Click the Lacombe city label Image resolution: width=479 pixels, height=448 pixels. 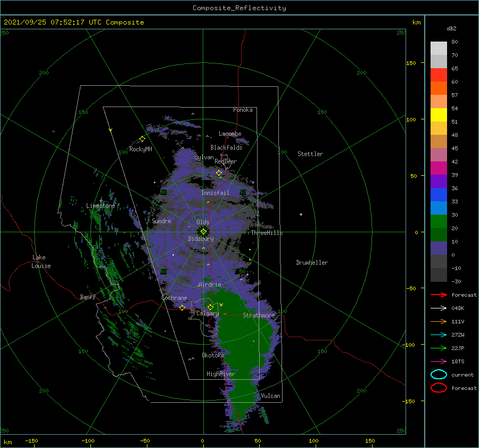tap(230, 134)
